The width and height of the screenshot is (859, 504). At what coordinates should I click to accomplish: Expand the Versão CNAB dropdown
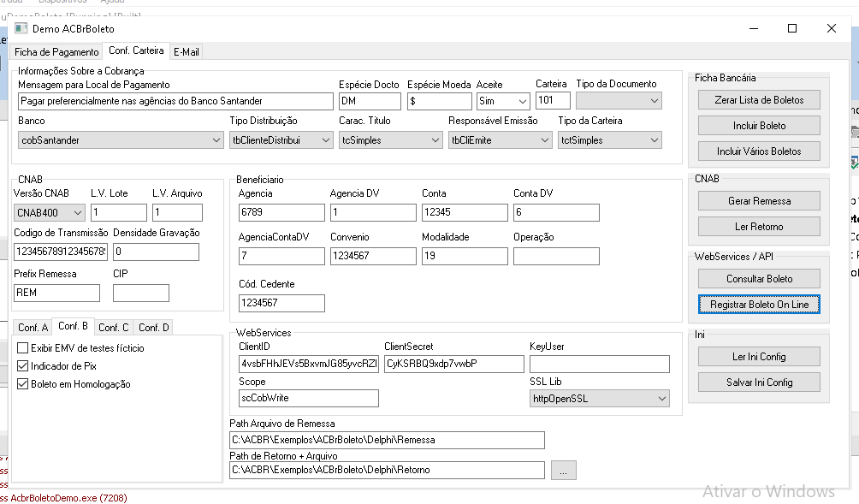click(x=50, y=212)
